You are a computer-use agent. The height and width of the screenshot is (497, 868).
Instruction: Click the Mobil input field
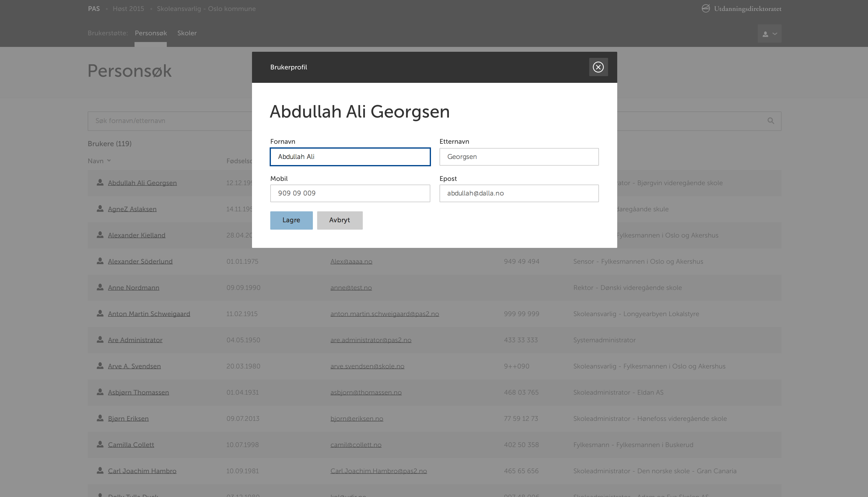tap(350, 193)
